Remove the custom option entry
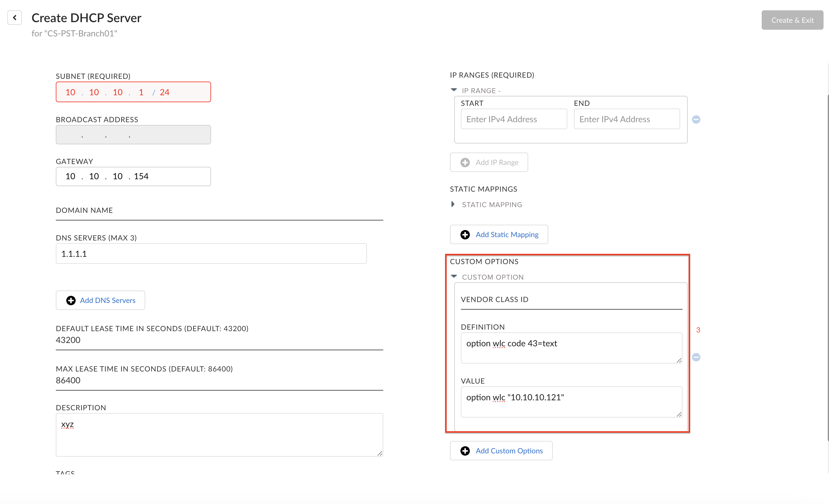Image resolution: width=829 pixels, height=504 pixels. tap(696, 357)
